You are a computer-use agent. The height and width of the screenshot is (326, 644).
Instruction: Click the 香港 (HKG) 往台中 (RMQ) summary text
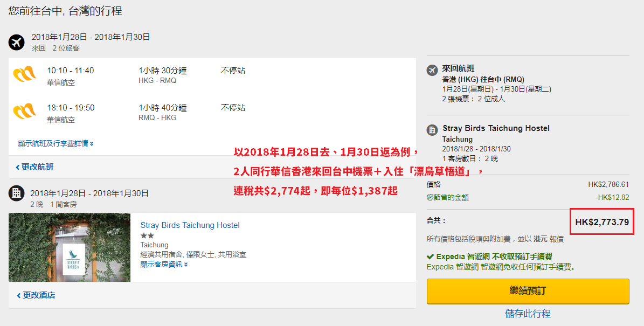tap(483, 79)
